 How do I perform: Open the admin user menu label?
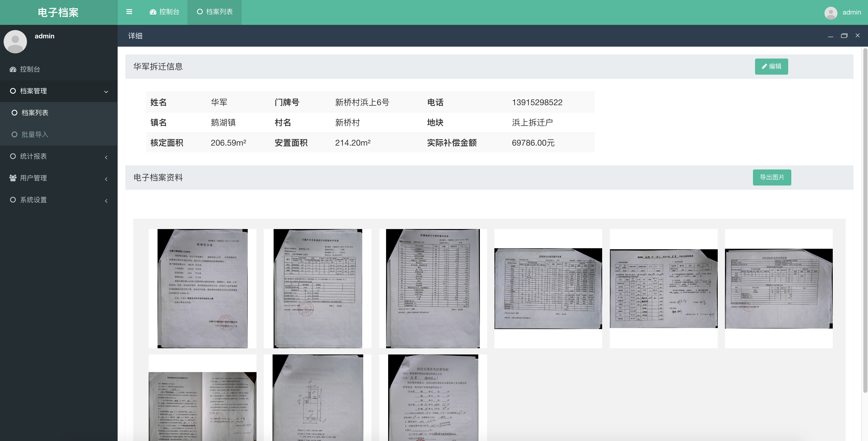tap(851, 12)
